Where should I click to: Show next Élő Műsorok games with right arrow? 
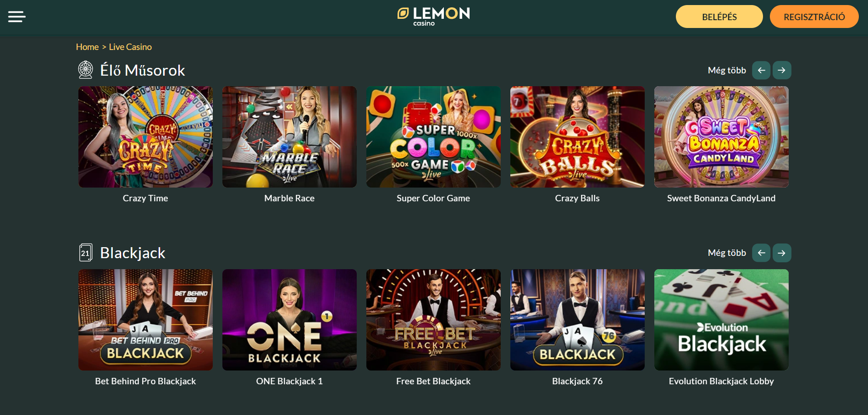[x=782, y=70]
